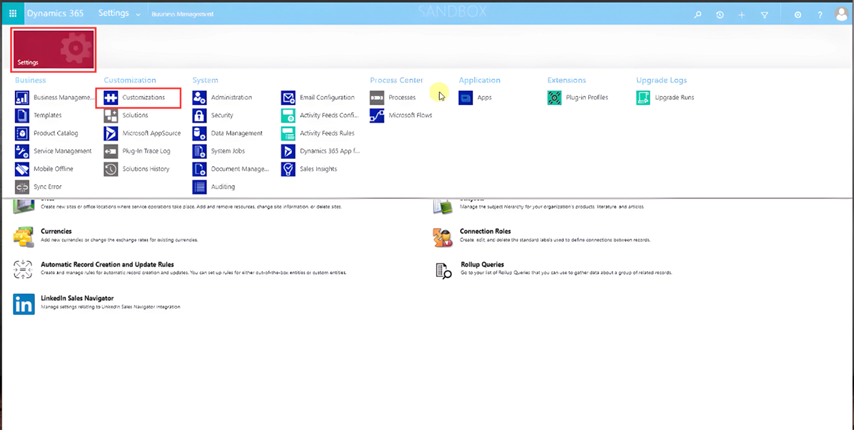
Task: Click the Connection Roles people icon
Action: click(443, 237)
